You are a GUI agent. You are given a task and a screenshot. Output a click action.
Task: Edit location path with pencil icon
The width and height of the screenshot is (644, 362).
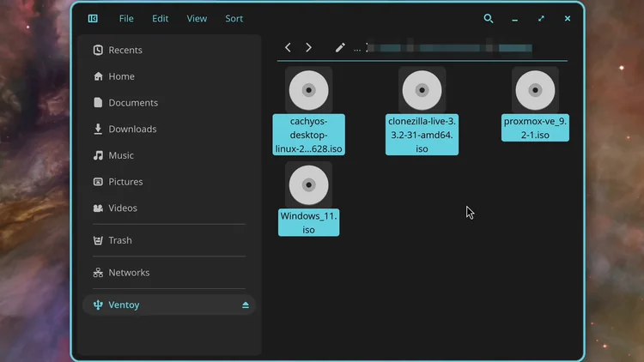340,48
